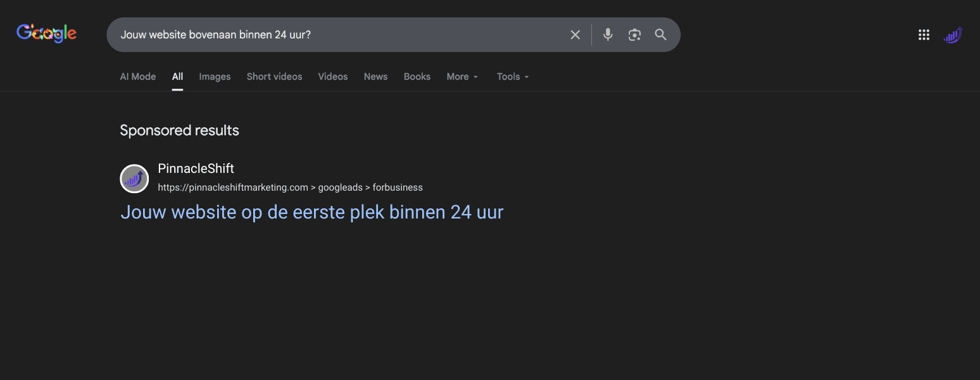
Task: Click the pinnacleshiftmarketing.com URL breadcrumb
Action: click(x=290, y=187)
